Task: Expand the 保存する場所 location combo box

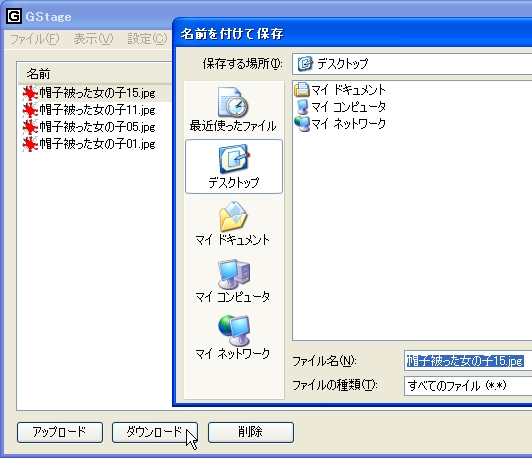Action: click(x=412, y=64)
